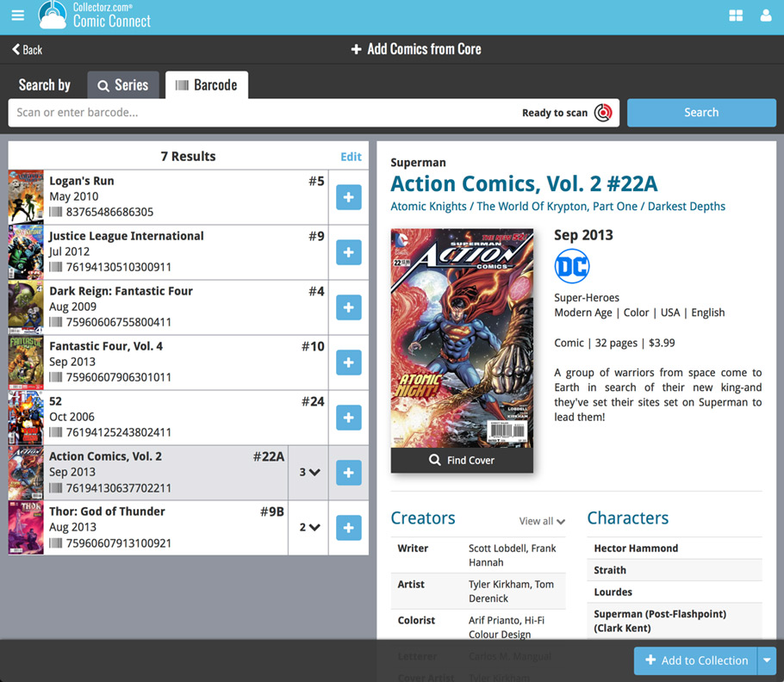This screenshot has width=784, height=682.
Task: Expand Action Comics #22A variants chevron
Action: [x=310, y=473]
